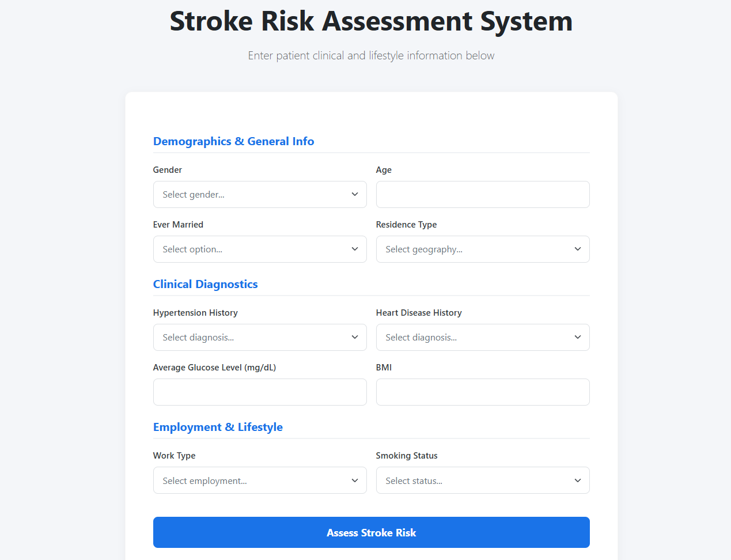Open the Gender dropdown
731x560 pixels.
coord(260,195)
